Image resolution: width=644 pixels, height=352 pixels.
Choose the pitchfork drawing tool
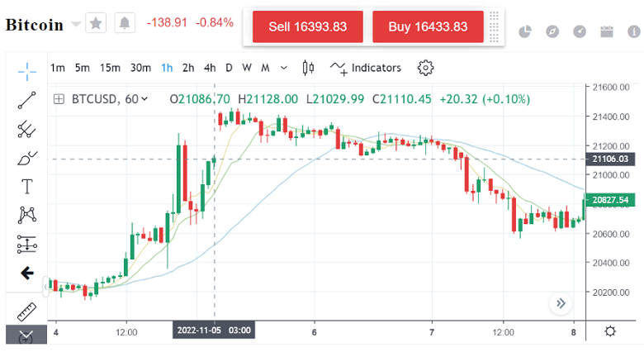[x=27, y=129]
